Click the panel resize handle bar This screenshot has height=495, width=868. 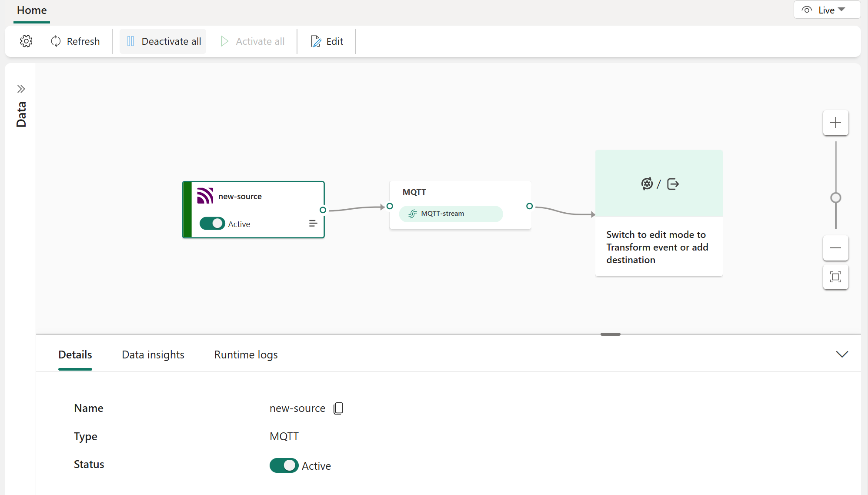[610, 334]
